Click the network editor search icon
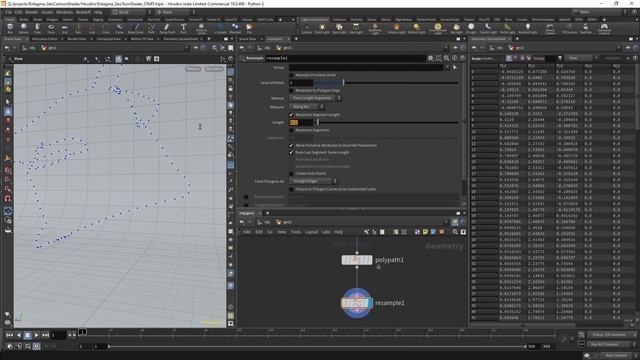Viewport: 640px width, 360px height. (x=455, y=232)
